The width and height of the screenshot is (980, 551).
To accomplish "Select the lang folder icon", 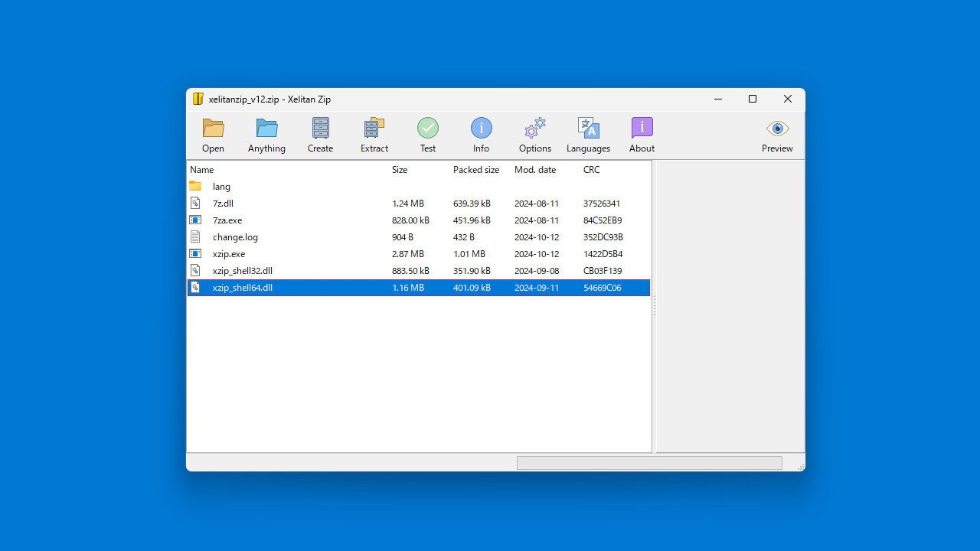I will coord(195,186).
